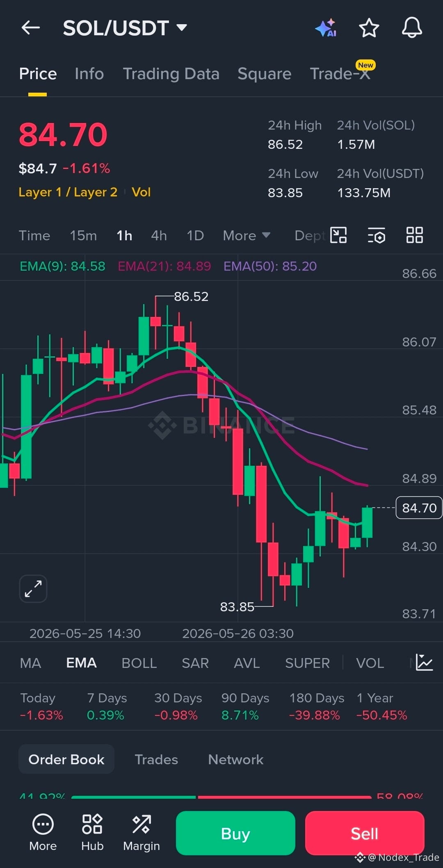
Task: Open picture-in-picture chart icon
Action: [338, 235]
